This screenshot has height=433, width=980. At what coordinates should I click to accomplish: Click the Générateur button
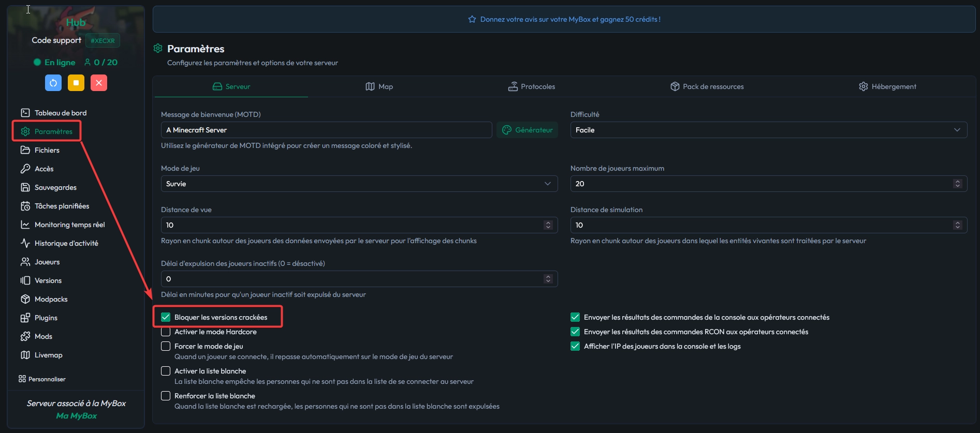point(528,130)
